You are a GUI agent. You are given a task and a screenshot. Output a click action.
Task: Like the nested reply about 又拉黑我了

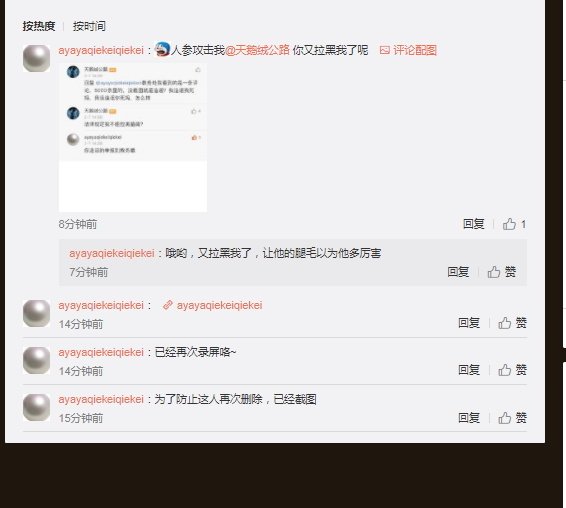point(502,272)
